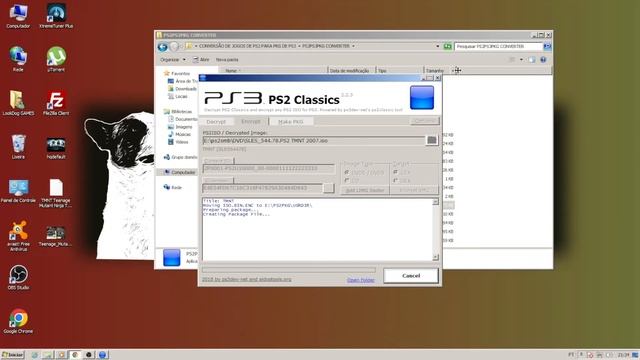Click the package creation progress bar
640x360 pixels.
(x=289, y=270)
